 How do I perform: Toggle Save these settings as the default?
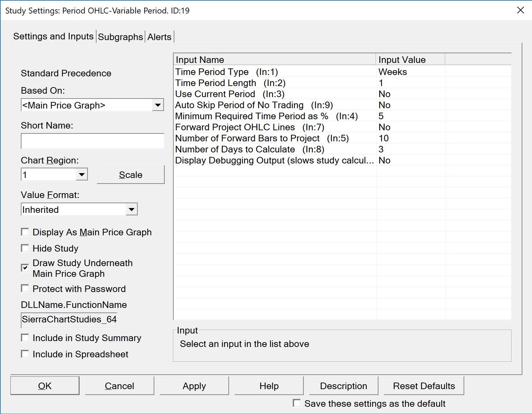click(297, 403)
